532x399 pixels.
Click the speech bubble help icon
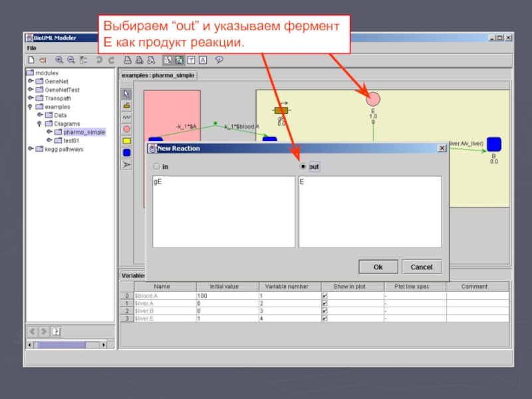pos(219,60)
